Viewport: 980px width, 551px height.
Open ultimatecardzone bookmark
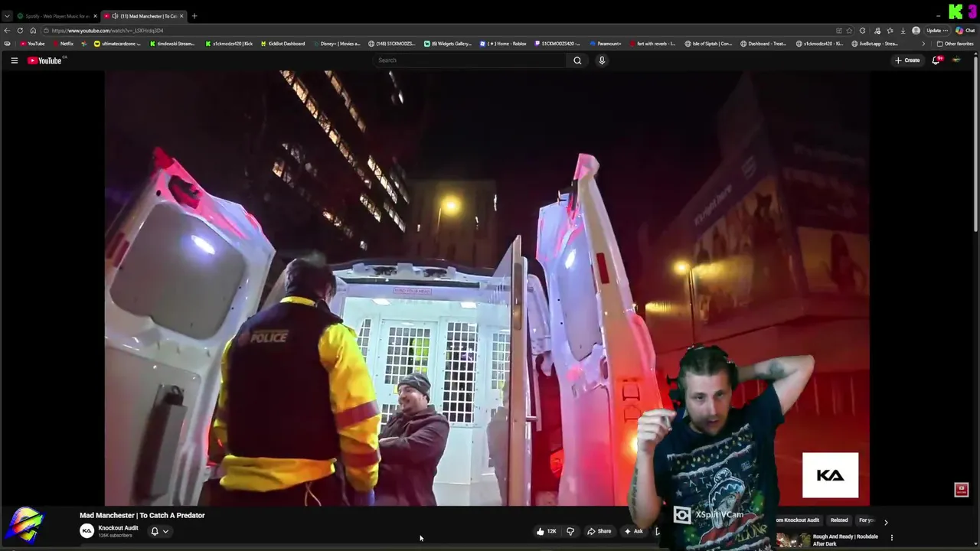116,44
